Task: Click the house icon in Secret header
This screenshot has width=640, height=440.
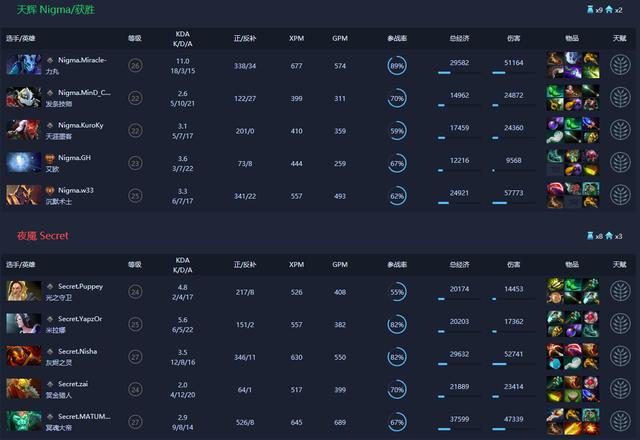Action: click(x=609, y=236)
